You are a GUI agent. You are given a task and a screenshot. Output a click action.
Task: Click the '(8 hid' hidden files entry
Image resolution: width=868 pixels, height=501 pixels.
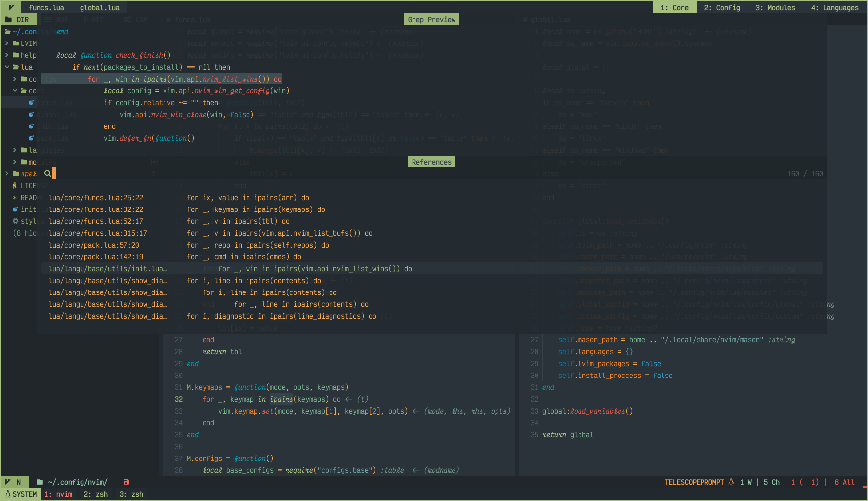(25, 233)
